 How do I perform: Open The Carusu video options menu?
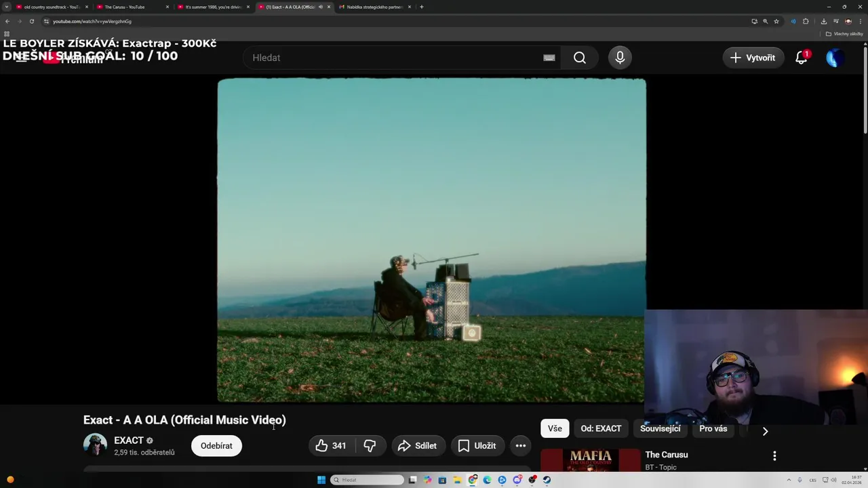[x=774, y=456]
